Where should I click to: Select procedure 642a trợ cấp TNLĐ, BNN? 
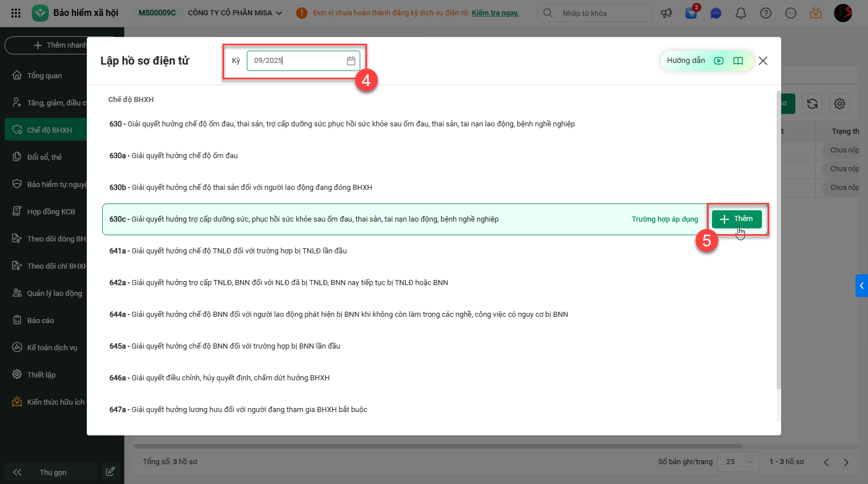pos(436,283)
